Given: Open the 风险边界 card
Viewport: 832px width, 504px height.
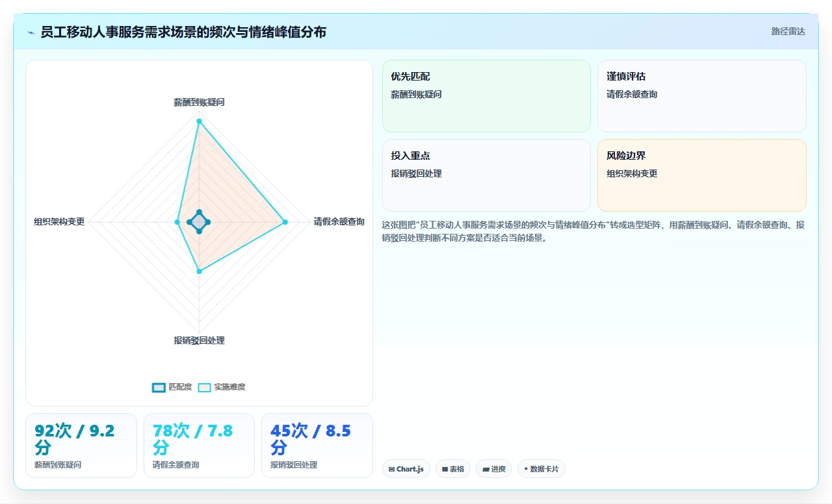Looking at the screenshot, I should pyautogui.click(x=701, y=175).
